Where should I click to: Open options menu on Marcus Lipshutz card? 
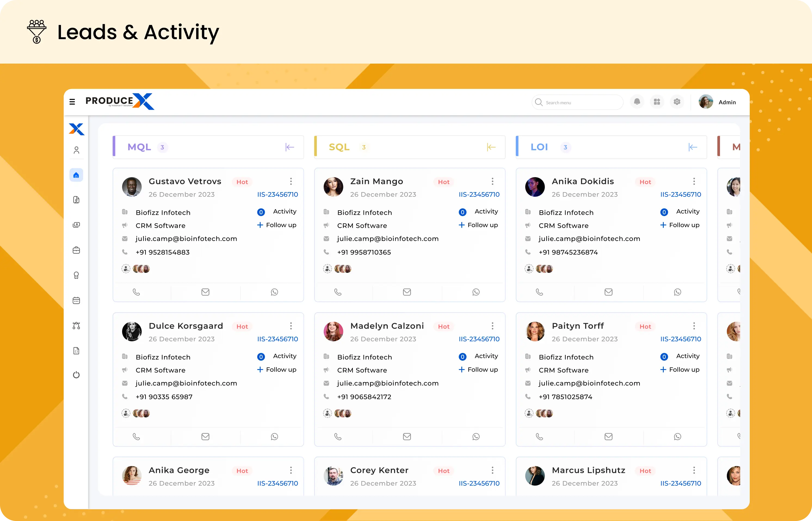[694, 470]
